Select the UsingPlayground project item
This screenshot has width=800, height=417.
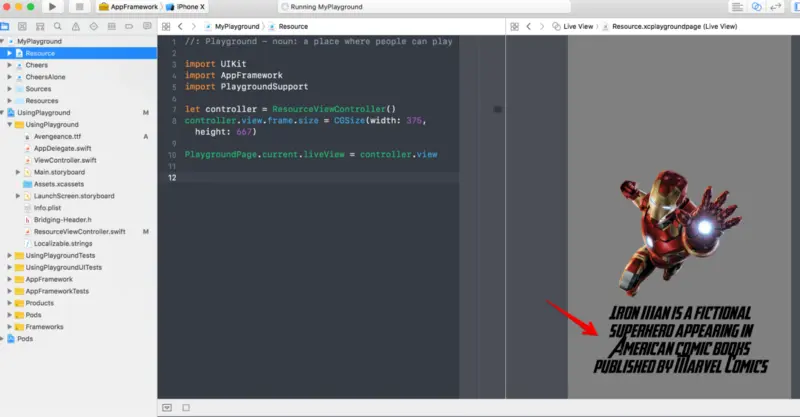tap(78, 113)
